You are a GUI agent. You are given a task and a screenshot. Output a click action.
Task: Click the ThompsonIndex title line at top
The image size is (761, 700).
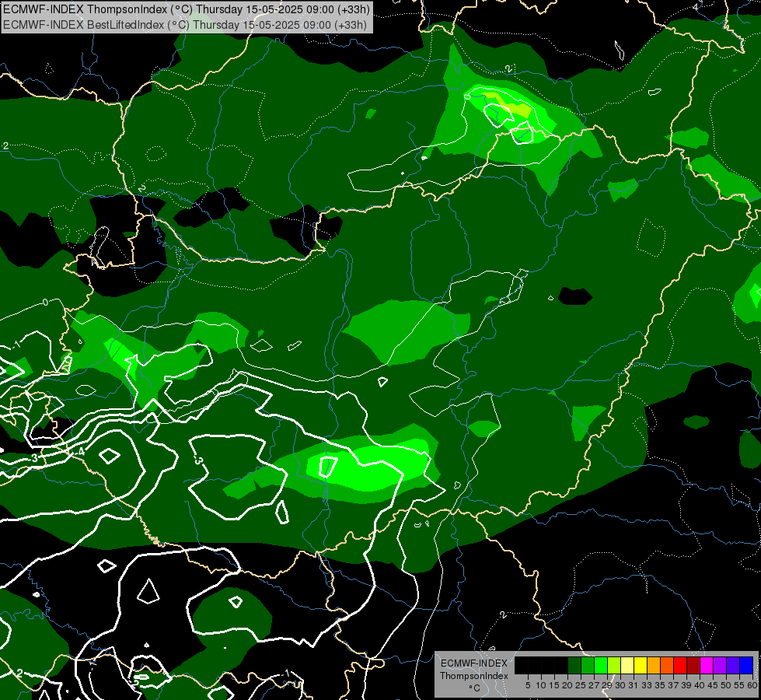click(x=187, y=9)
